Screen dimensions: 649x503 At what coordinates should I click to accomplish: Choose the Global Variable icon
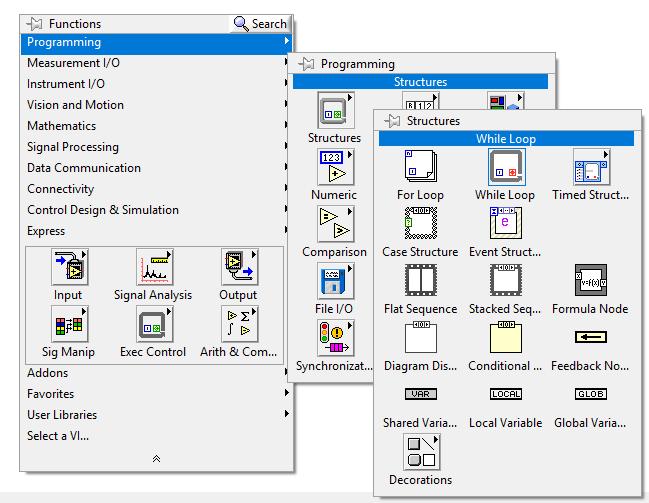(591, 394)
